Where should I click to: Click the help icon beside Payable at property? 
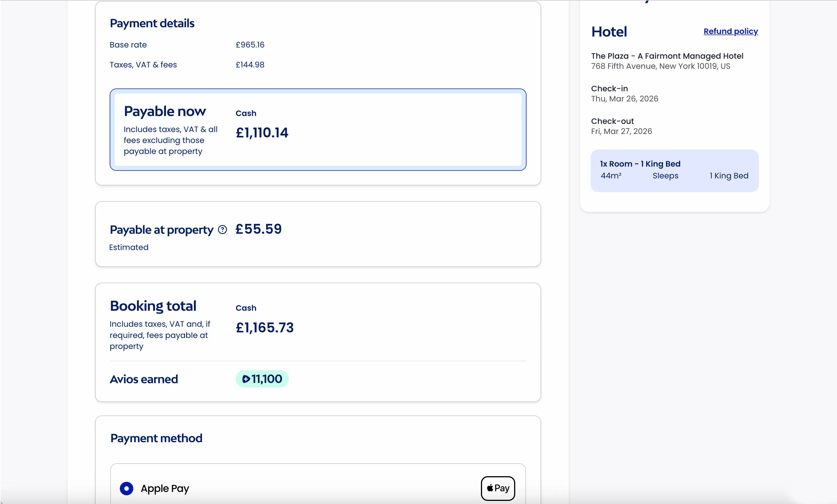(222, 230)
